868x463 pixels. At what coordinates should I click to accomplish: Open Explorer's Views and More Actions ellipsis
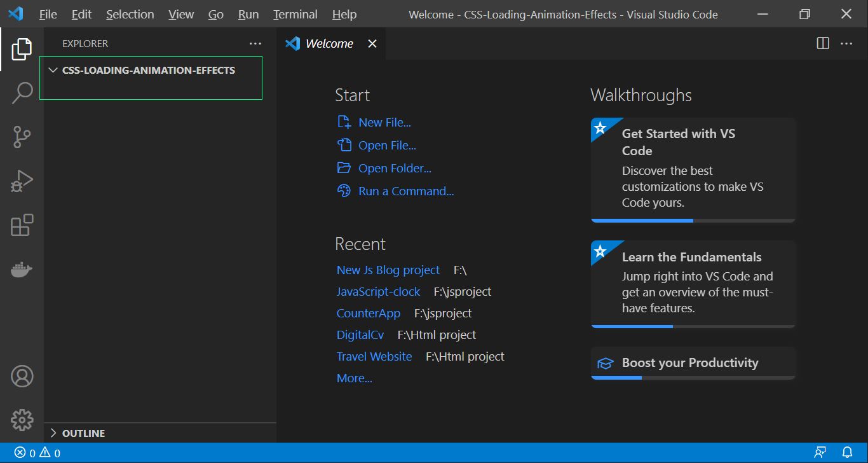(255, 43)
